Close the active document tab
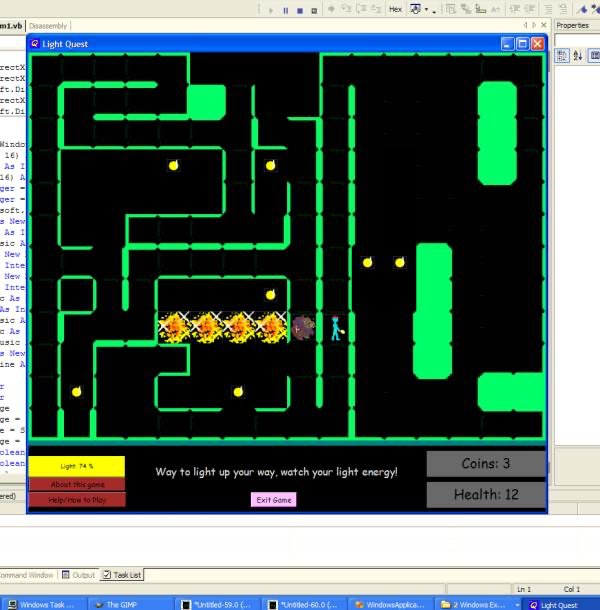 (544, 25)
